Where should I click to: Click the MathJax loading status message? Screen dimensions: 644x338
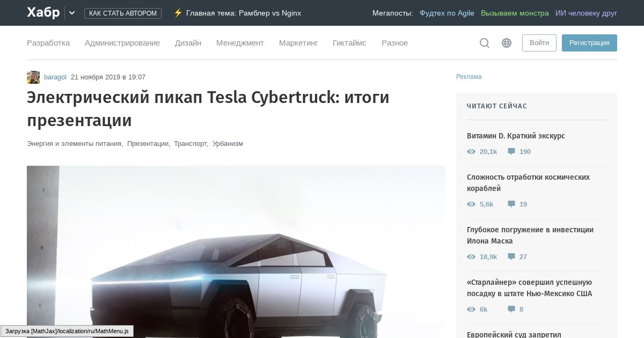67,331
